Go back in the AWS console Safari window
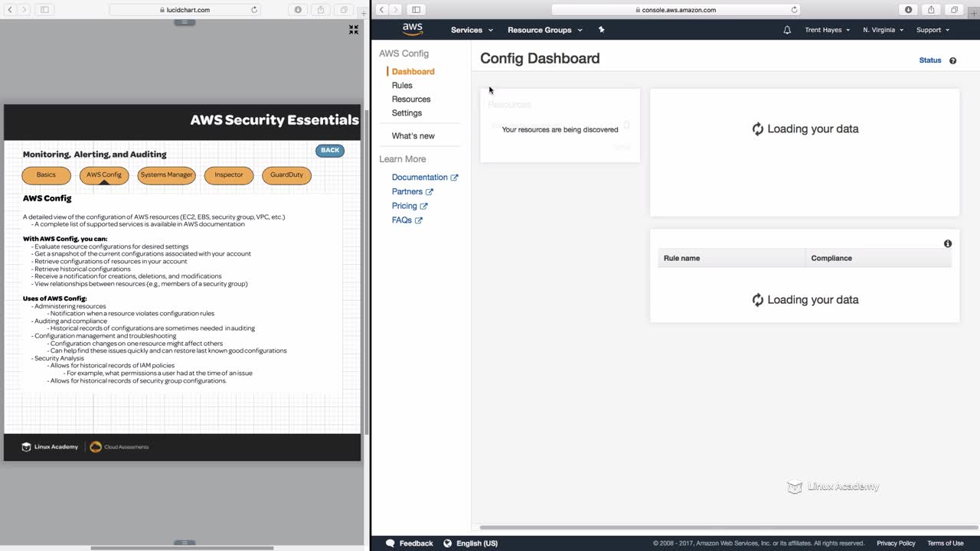 [x=382, y=10]
